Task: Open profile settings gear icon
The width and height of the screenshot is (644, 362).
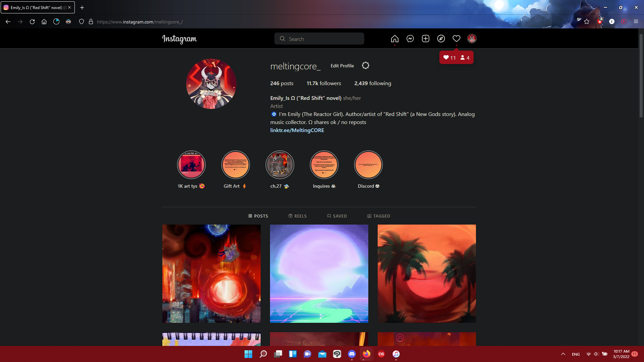Action: coord(365,66)
